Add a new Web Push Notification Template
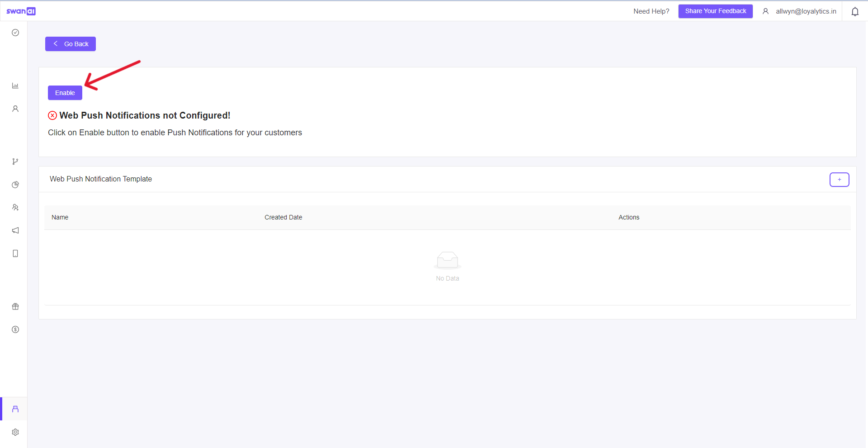This screenshot has height=448, width=868. pyautogui.click(x=839, y=179)
